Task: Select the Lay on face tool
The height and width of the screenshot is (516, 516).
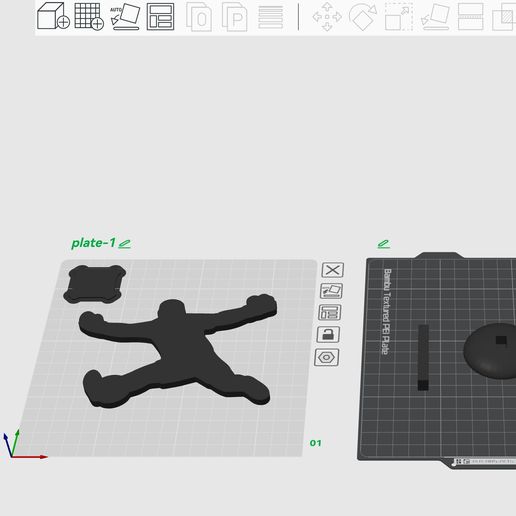Action: pos(435,17)
